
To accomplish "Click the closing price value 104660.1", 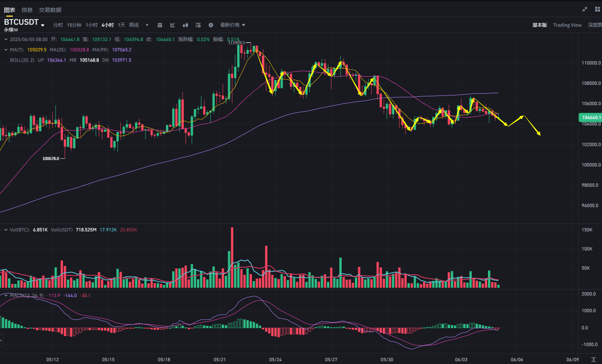I will coord(165,39).
